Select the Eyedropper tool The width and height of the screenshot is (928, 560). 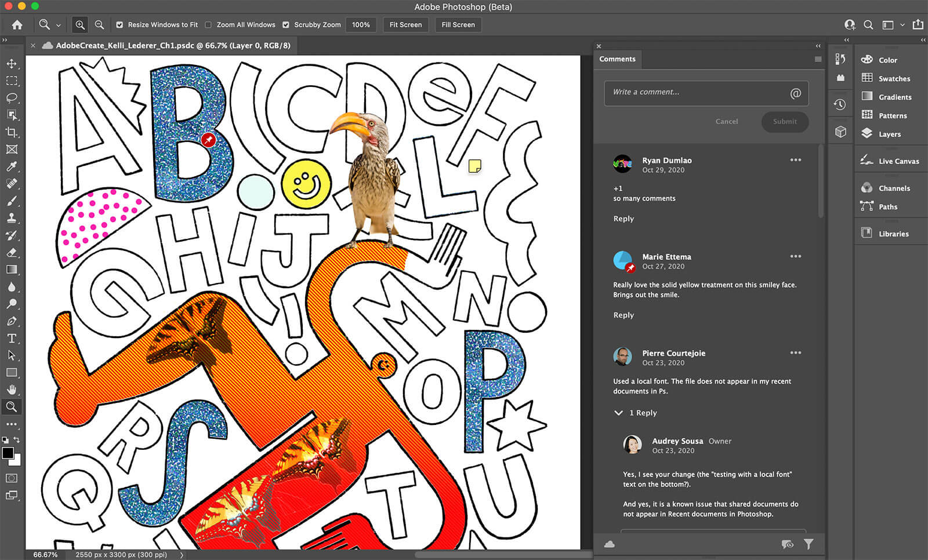point(12,167)
